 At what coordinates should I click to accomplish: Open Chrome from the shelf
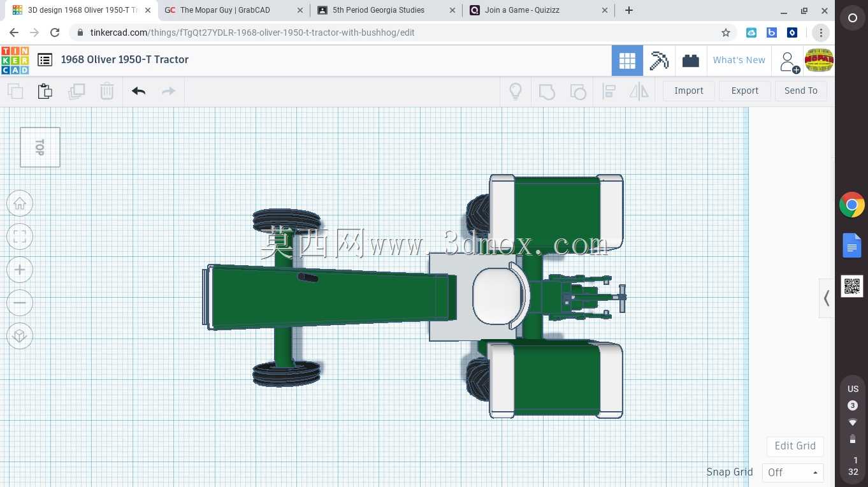point(852,205)
